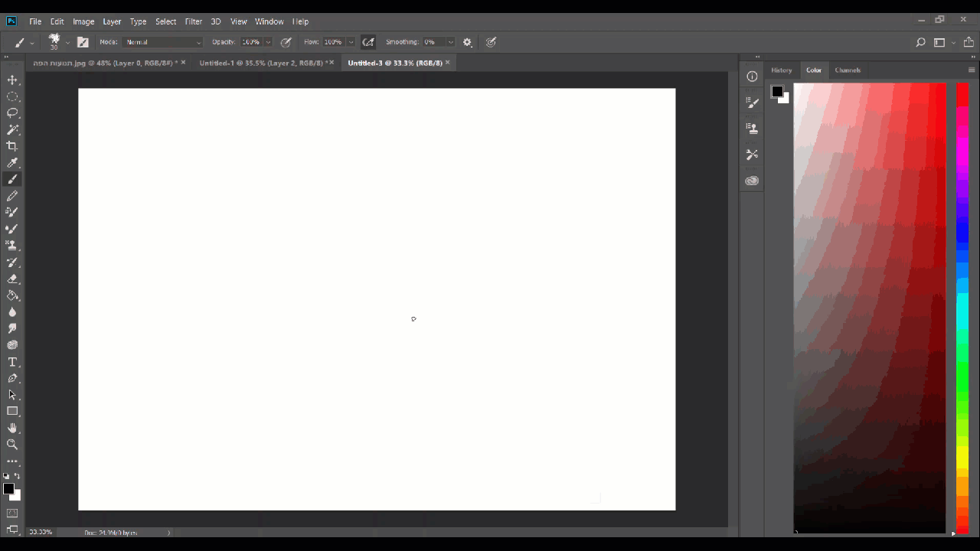
Task: Open the Info panel icon
Action: (752, 76)
